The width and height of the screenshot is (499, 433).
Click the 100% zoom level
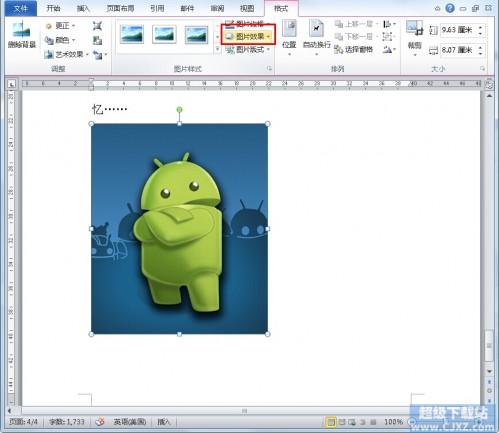pyautogui.click(x=393, y=422)
